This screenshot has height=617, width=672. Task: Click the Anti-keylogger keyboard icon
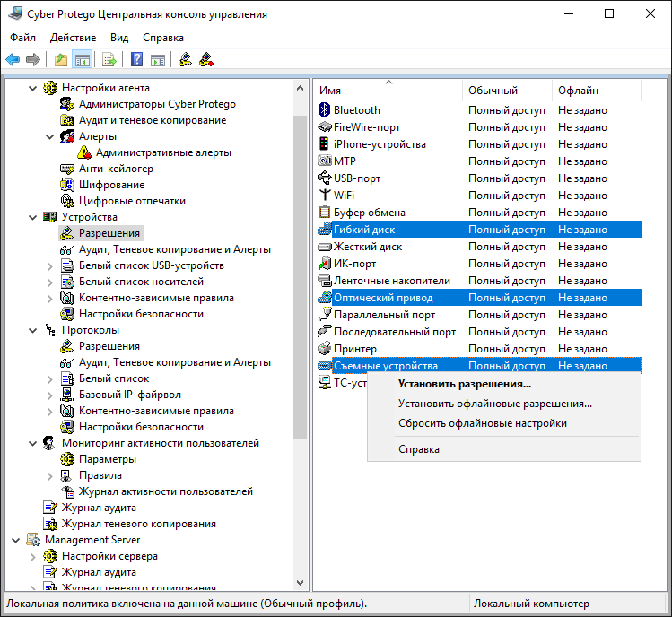67,169
